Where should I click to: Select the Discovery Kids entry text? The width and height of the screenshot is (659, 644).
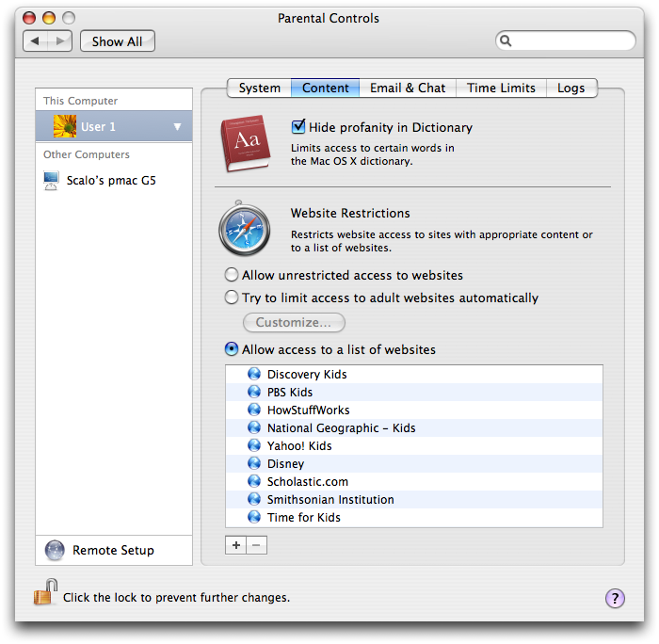(307, 374)
